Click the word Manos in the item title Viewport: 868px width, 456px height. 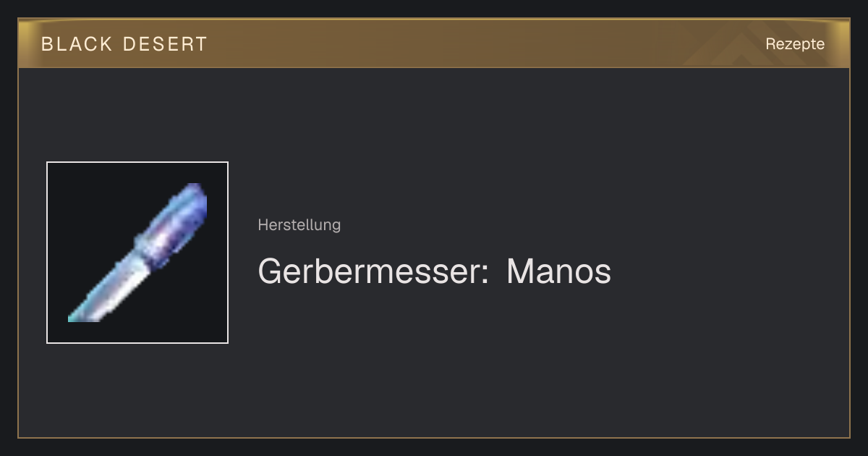[558, 272]
